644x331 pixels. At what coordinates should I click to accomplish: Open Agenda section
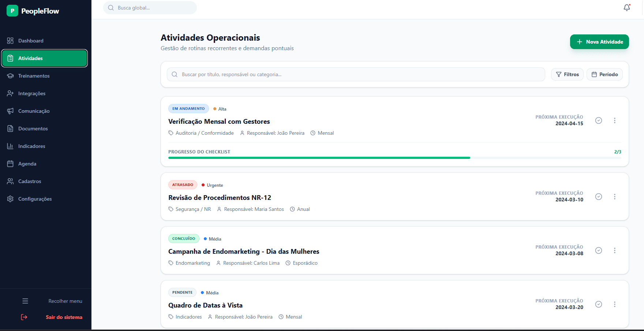coord(45,164)
